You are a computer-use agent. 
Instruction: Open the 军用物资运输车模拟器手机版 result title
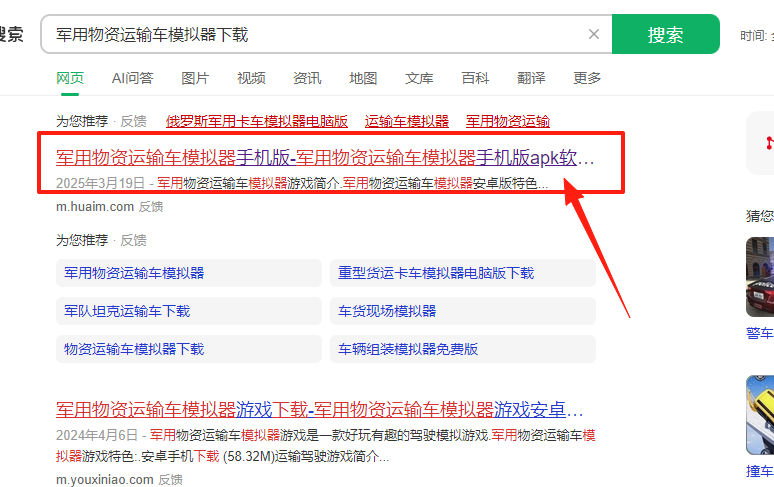pos(325,158)
